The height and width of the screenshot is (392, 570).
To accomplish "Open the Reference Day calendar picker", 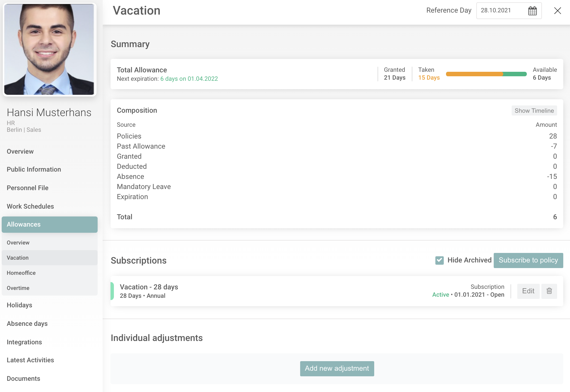I will coord(532,11).
